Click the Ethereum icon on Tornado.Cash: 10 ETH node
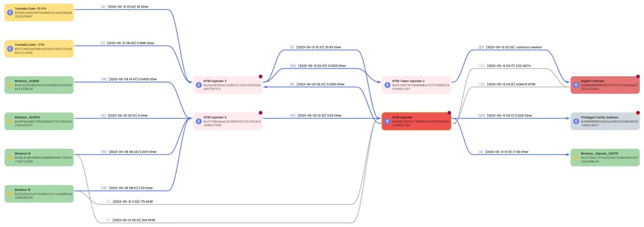 pyautogui.click(x=10, y=12)
